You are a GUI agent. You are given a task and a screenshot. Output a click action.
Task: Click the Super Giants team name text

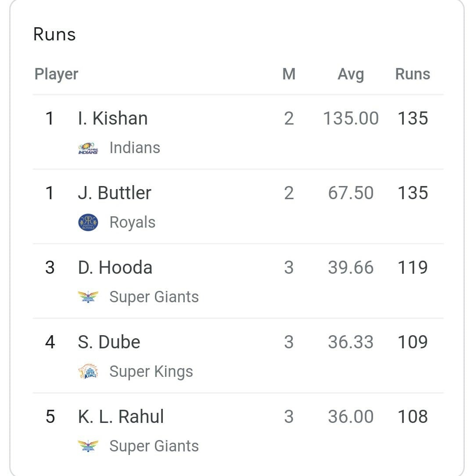154,297
